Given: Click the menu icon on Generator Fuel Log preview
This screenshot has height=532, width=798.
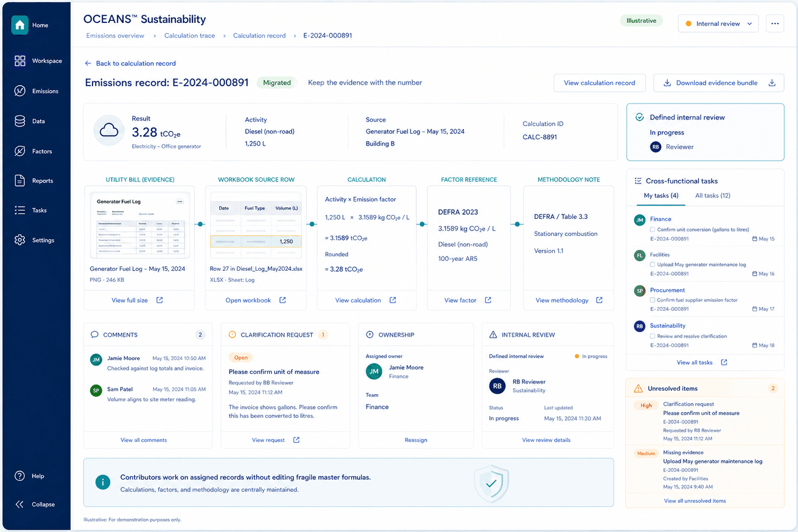Looking at the screenshot, I should pyautogui.click(x=180, y=202).
